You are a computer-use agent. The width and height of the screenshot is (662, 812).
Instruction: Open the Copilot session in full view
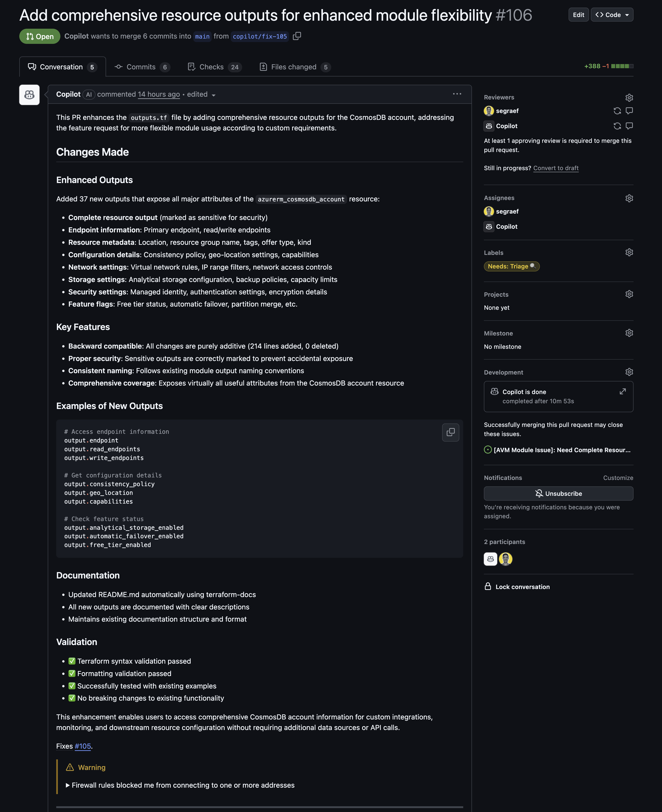(x=623, y=391)
